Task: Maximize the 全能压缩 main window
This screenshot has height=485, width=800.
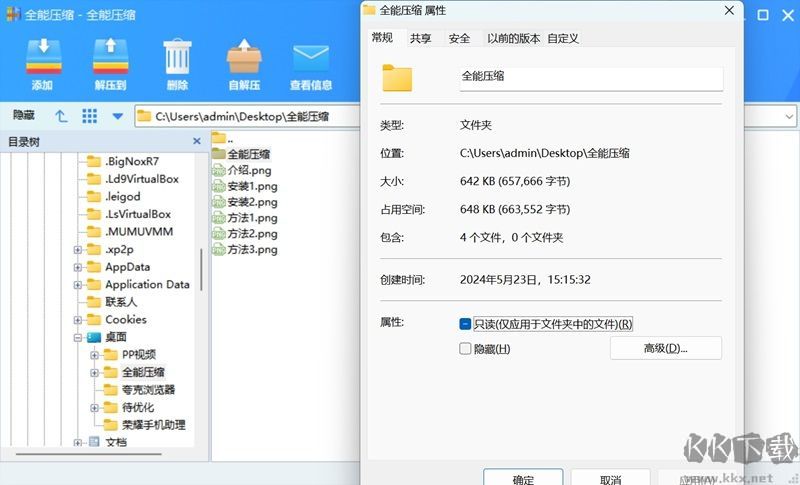Action: click(763, 15)
